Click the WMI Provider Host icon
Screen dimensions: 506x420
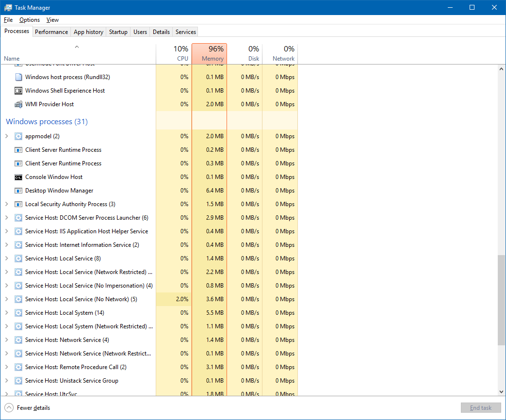click(19, 104)
